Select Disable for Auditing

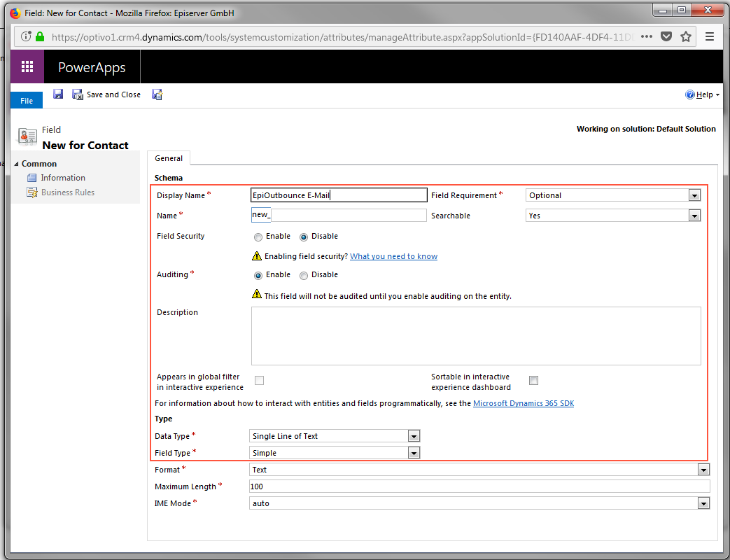304,276
